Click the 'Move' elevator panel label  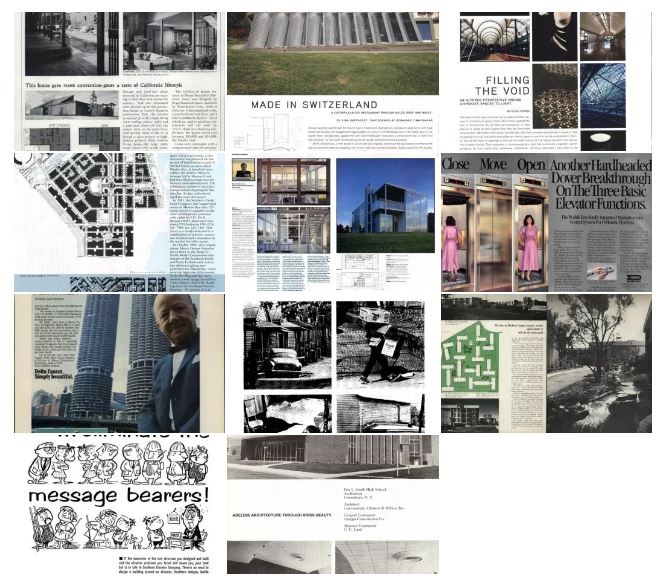(x=493, y=164)
